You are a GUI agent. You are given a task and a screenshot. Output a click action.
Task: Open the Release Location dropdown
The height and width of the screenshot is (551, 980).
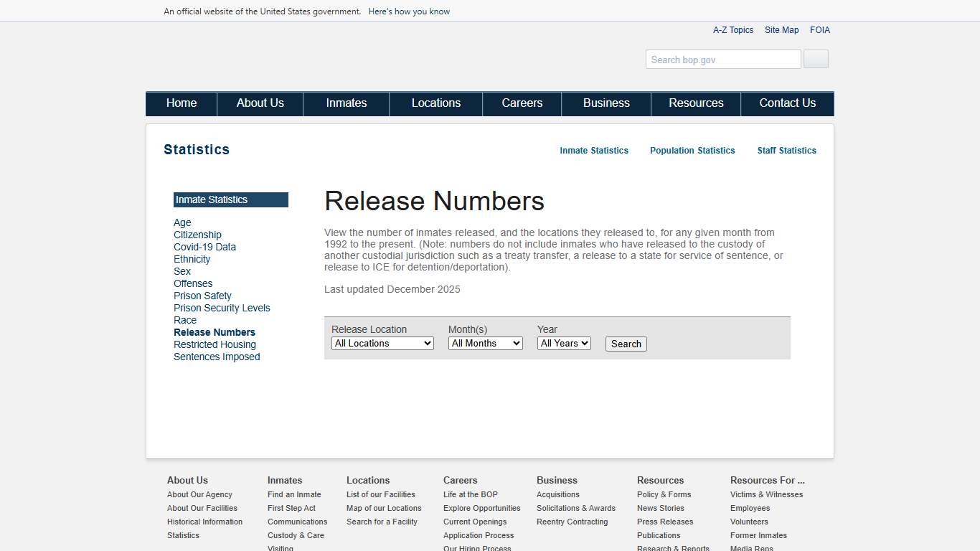(x=382, y=343)
